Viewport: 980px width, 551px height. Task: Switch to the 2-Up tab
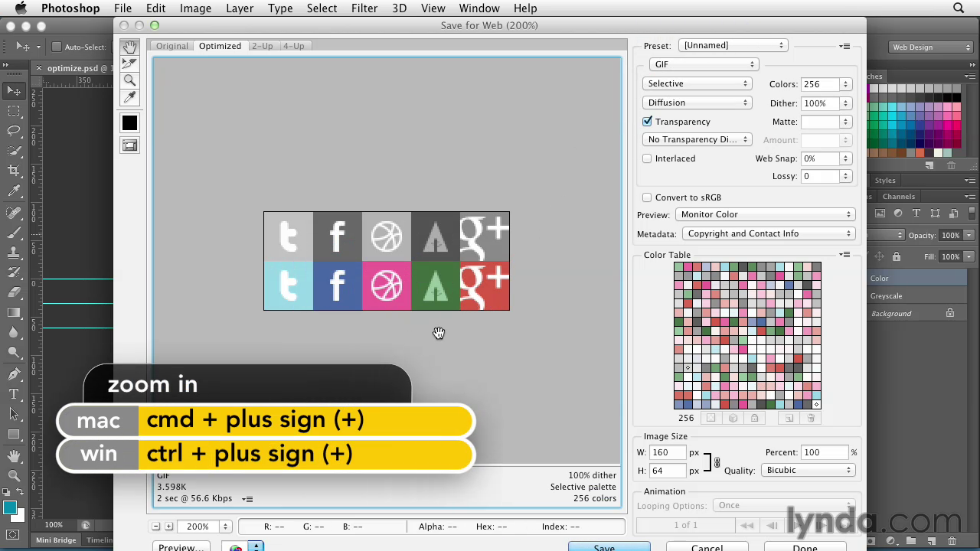262,46
